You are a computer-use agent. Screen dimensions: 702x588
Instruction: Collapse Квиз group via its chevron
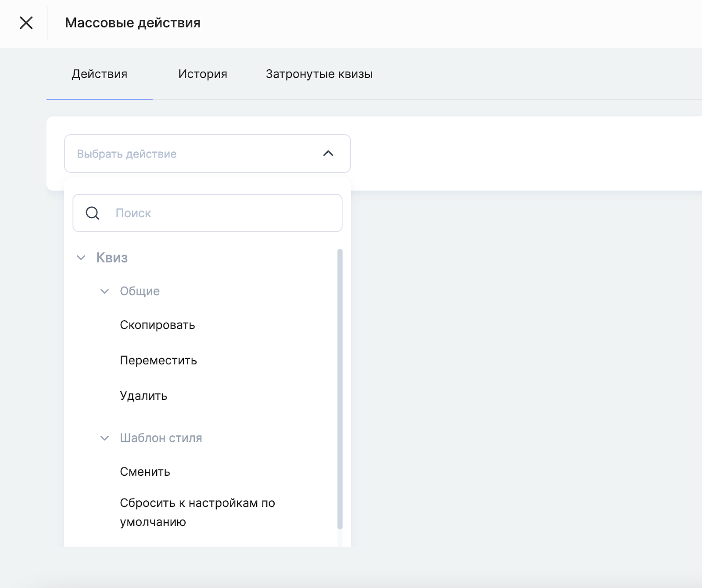pyautogui.click(x=81, y=258)
